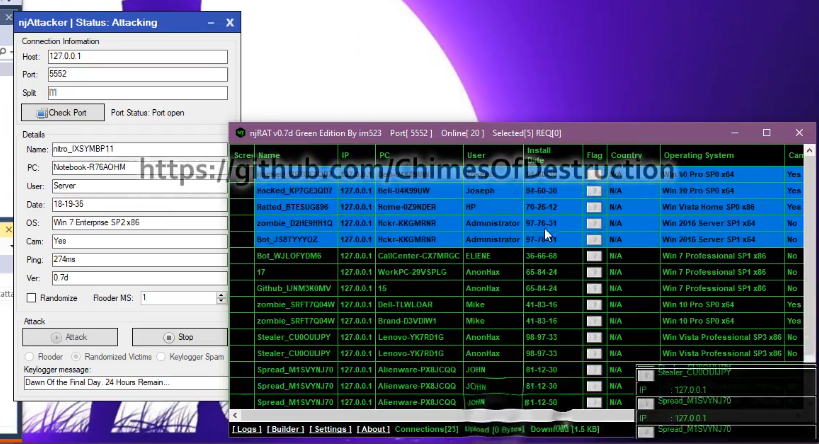Click the Keylogger message text field

126,382
